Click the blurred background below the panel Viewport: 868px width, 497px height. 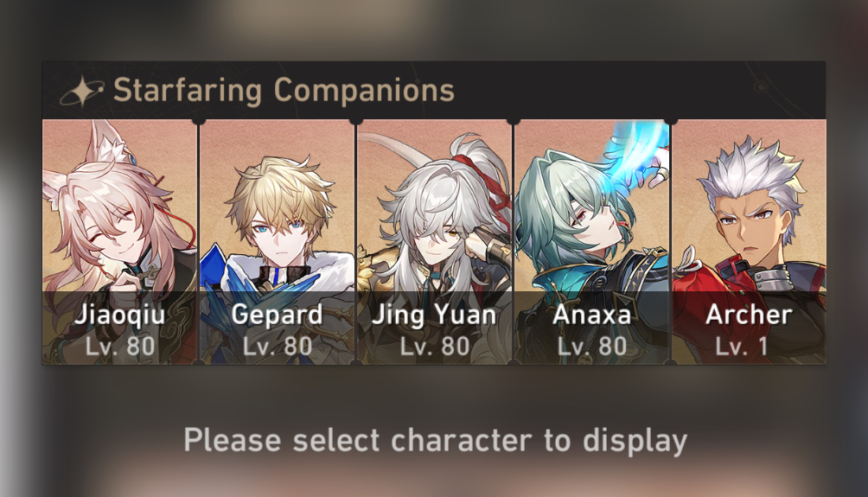[434, 398]
